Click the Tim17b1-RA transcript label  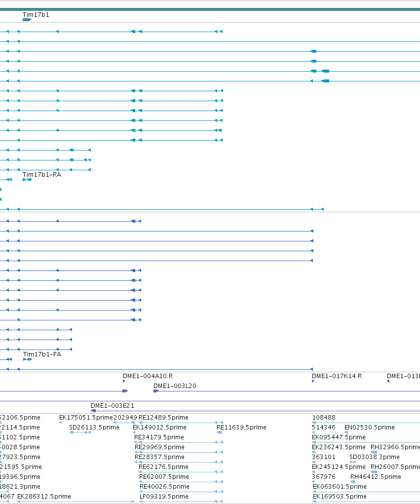42,175
